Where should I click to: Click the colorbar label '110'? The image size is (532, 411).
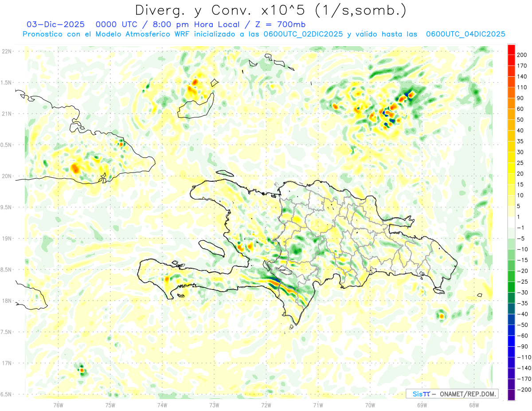coord(522,87)
